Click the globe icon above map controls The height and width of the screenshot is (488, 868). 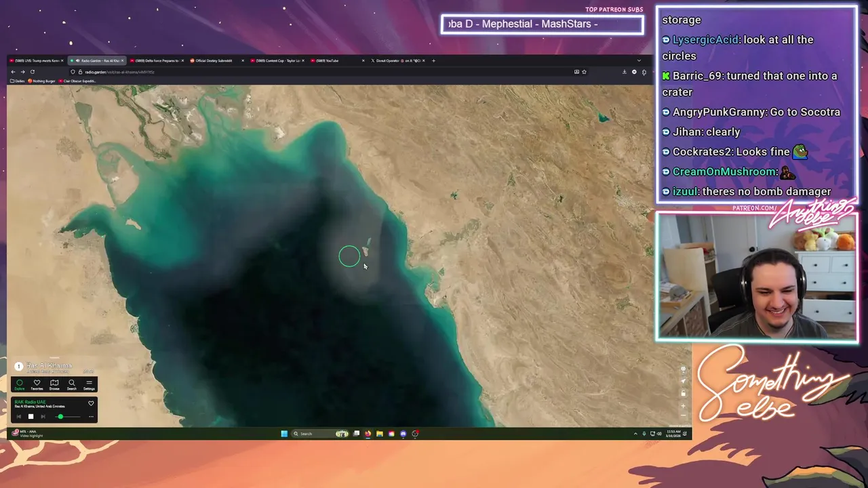pos(683,369)
